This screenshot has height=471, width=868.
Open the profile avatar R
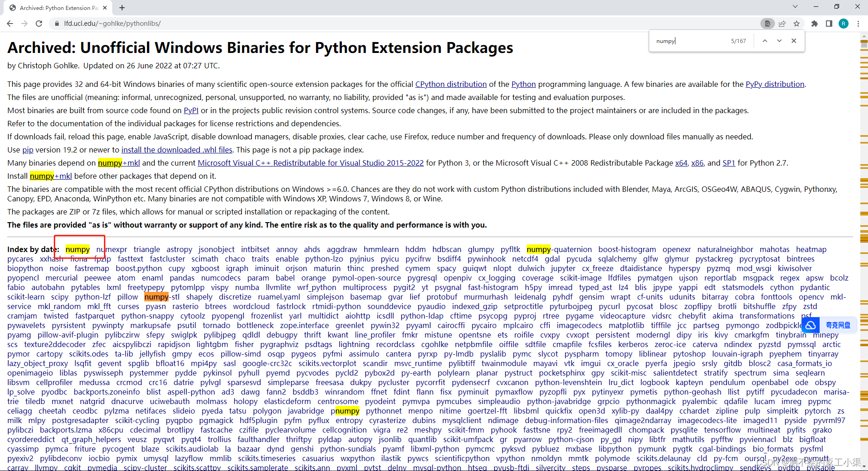(844, 24)
